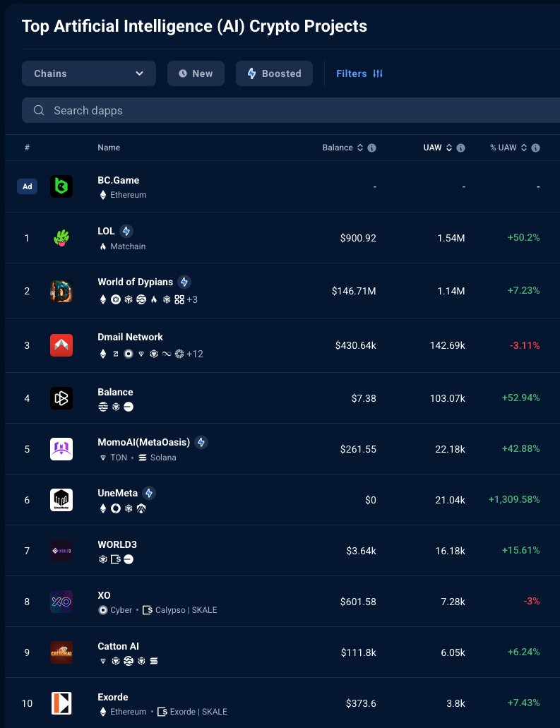Open the Catton AI logo
The height and width of the screenshot is (728, 560).
pyautogui.click(x=61, y=652)
